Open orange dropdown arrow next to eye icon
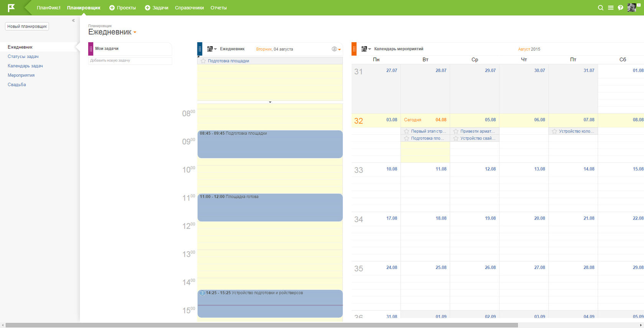The image size is (644, 328). [x=340, y=49]
